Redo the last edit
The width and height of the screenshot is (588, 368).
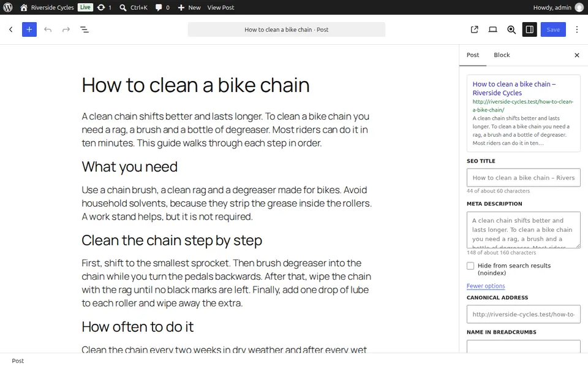[66, 29]
